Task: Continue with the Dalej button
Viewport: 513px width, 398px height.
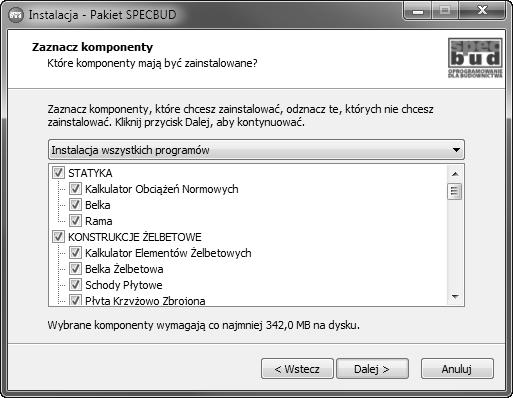Action: tap(372, 369)
